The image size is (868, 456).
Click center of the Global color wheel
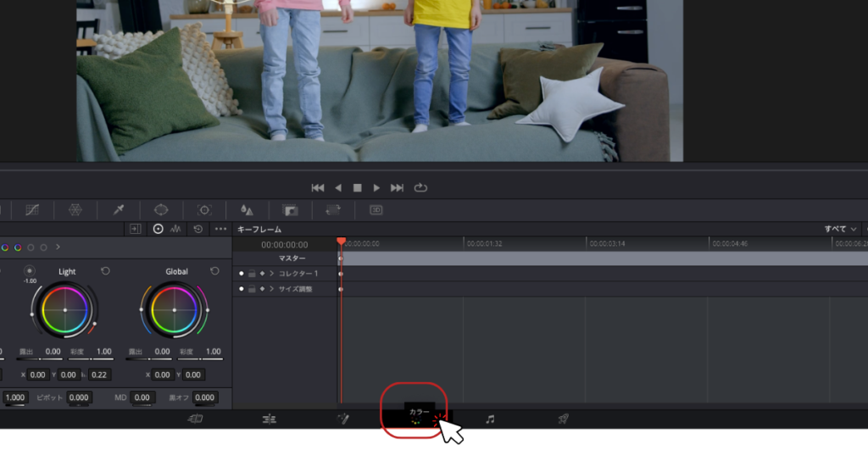coord(174,310)
